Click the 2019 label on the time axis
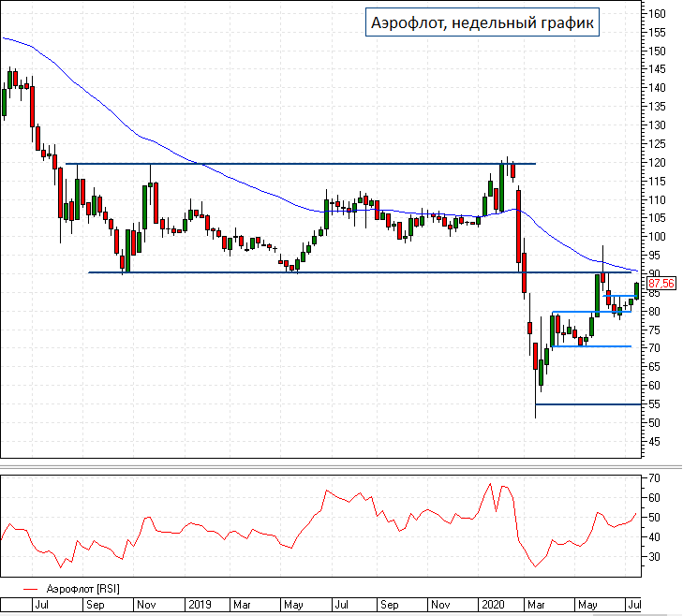Screen dimensions: 683x616 pyautogui.click(x=200, y=605)
